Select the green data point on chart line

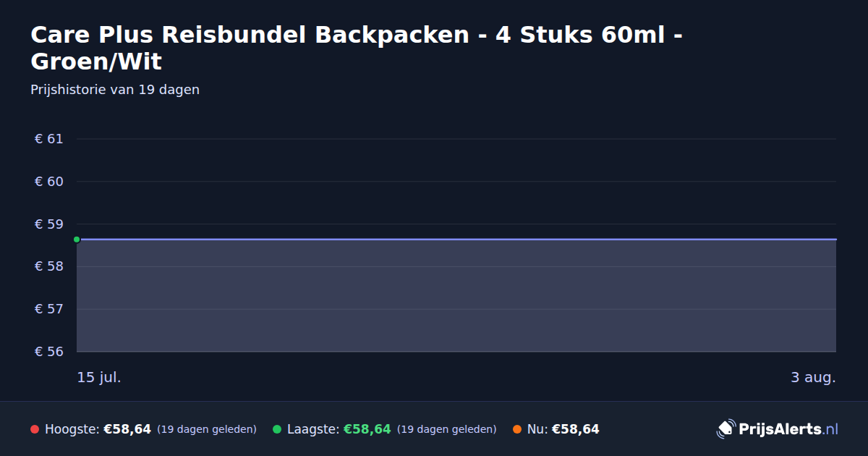pyautogui.click(x=77, y=240)
